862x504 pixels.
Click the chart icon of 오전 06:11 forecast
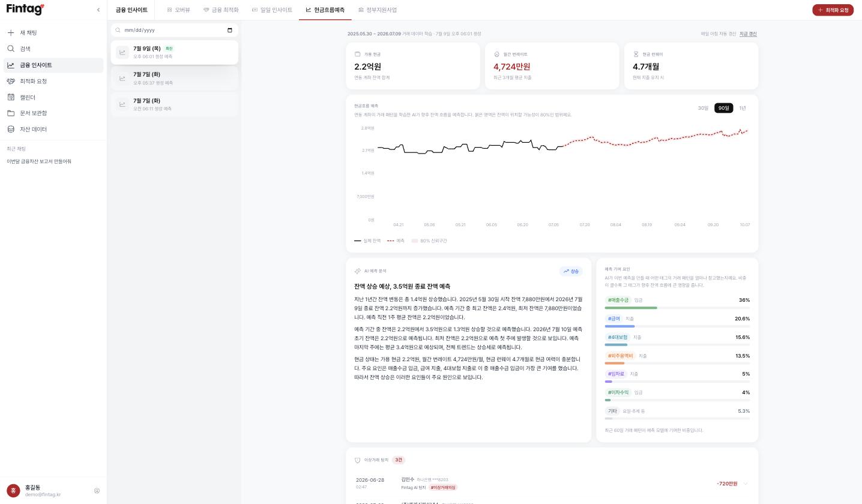point(122,104)
